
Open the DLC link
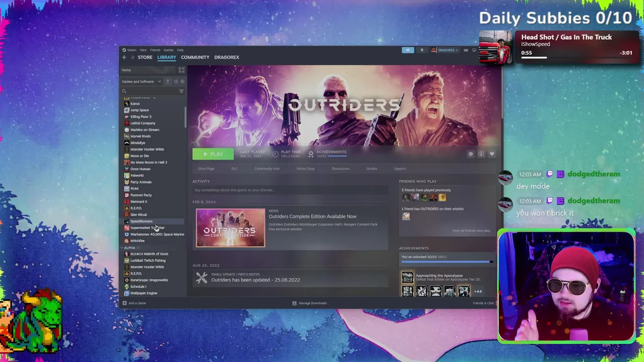pos(234,168)
